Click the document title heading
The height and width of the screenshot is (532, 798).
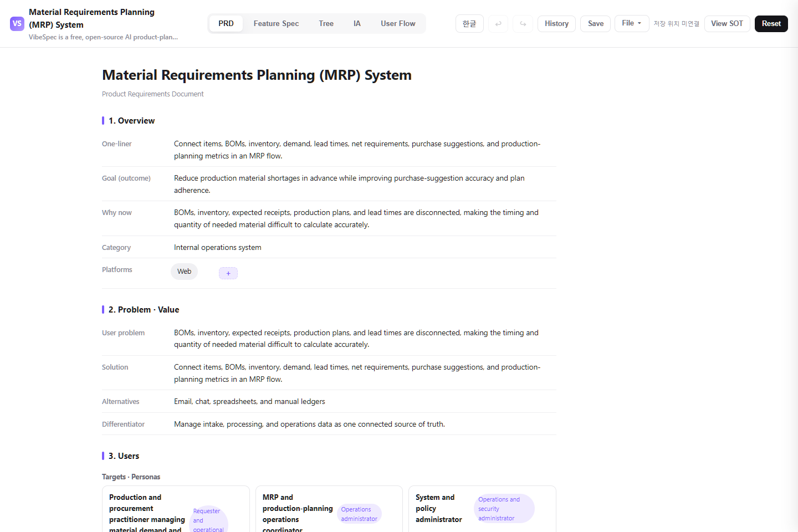point(257,75)
